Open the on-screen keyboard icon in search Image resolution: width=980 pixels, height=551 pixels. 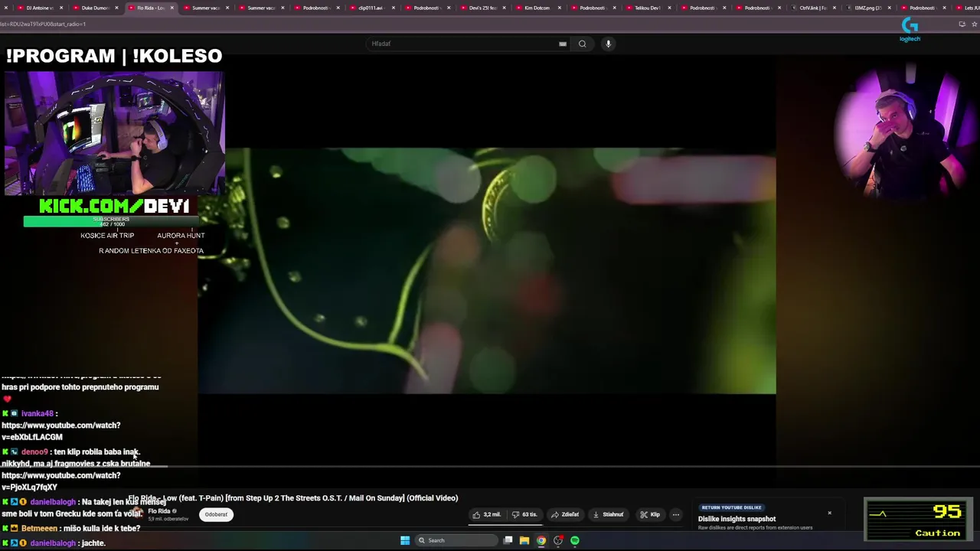(x=563, y=44)
